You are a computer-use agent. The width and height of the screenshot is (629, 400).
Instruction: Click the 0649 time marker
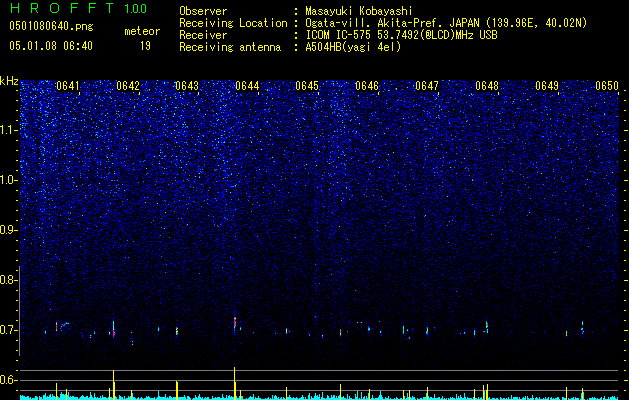547,86
